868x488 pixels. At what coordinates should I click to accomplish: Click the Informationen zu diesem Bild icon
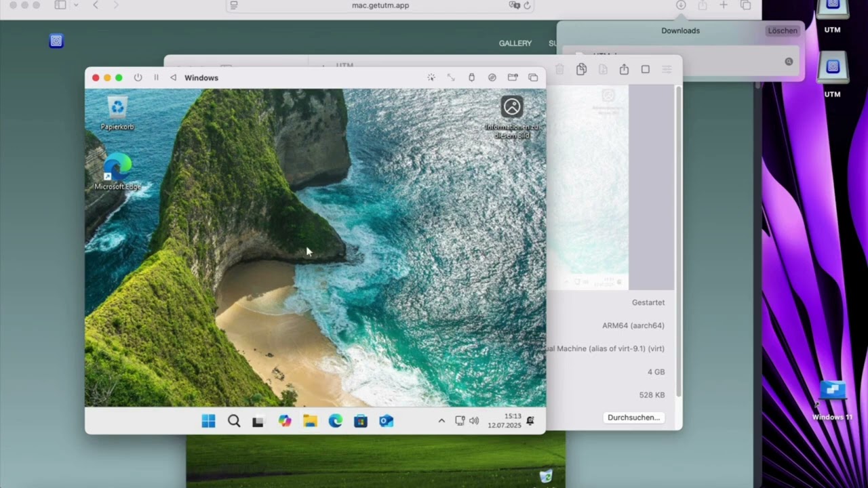point(512,117)
